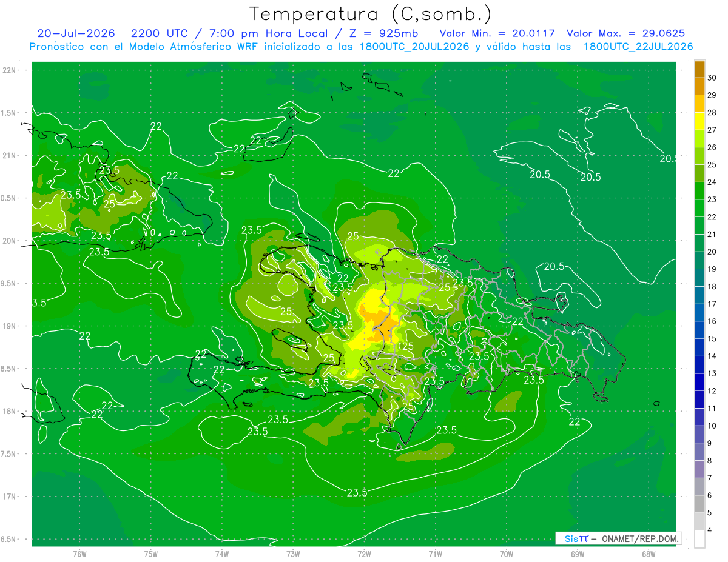Click color scale label 30
This screenshot has height=562, width=728.
tap(712, 78)
